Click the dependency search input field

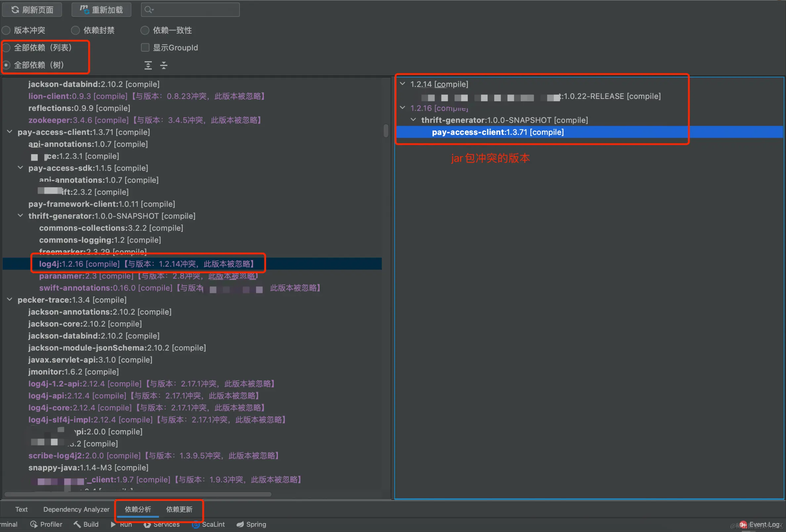point(195,10)
